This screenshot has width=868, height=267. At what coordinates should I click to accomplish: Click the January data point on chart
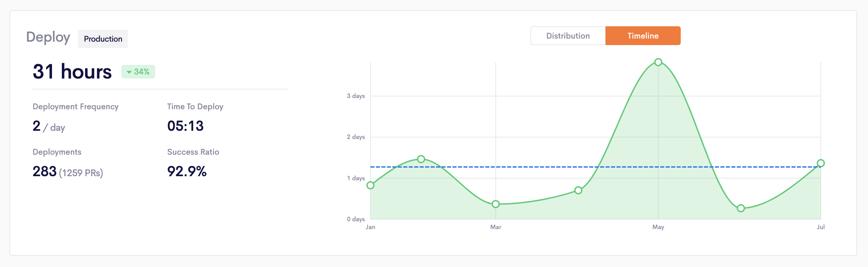[x=370, y=185]
